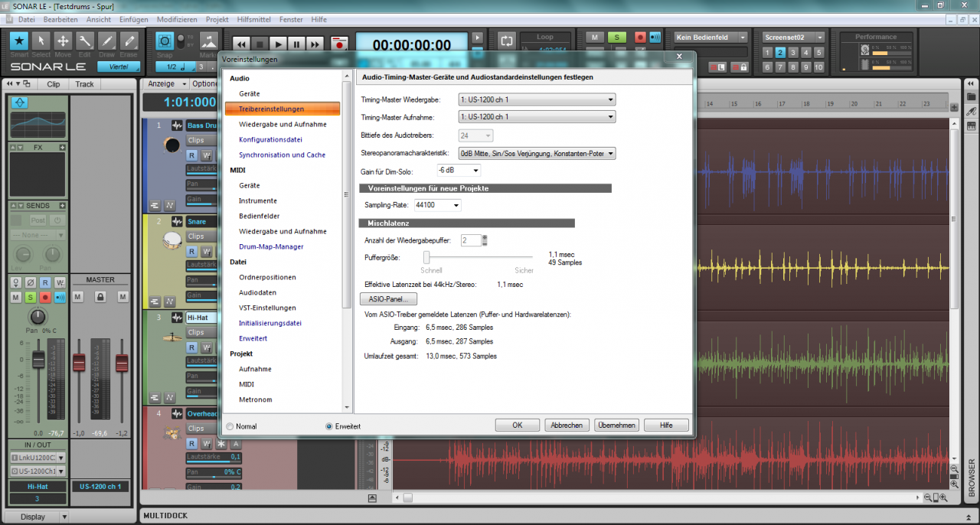Click the ASIO-Panel button

tap(389, 299)
